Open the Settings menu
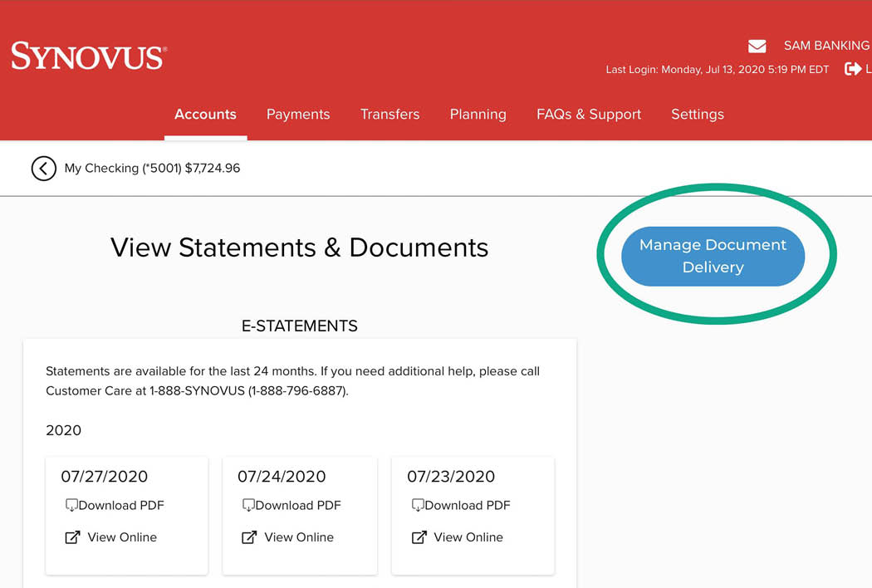The width and height of the screenshot is (872, 588). click(698, 115)
